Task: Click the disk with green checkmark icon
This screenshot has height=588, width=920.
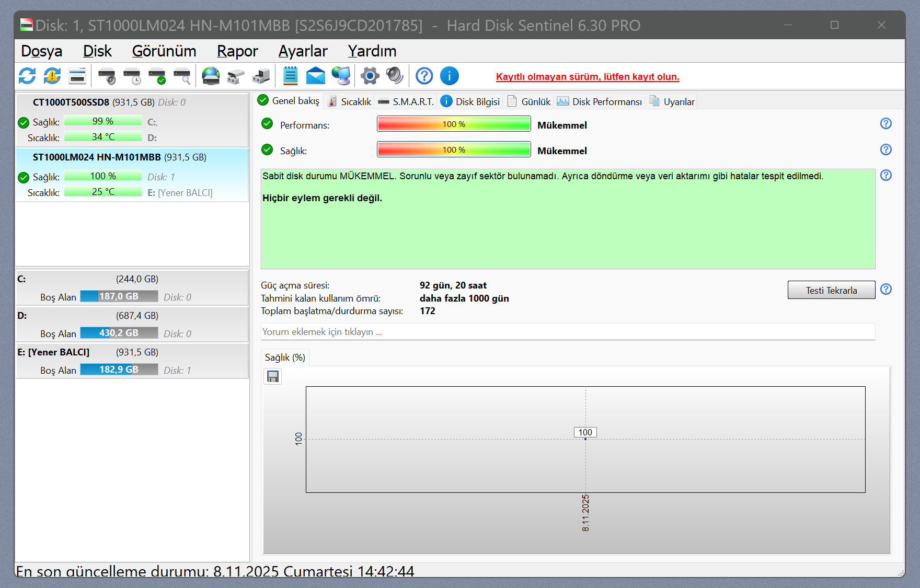Action: tap(157, 76)
